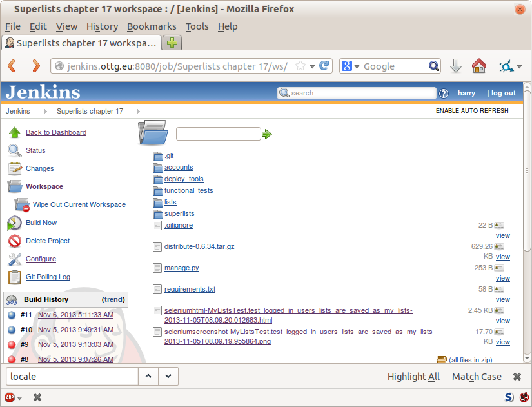This screenshot has width=532, height=407.
Task: Open the Bookmarks menu
Action: (x=152, y=26)
